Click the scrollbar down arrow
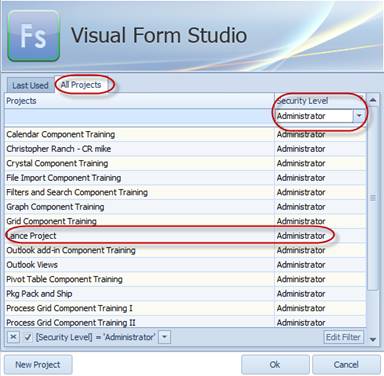Image resolution: width=384 pixels, height=376 pixels. 373,340
